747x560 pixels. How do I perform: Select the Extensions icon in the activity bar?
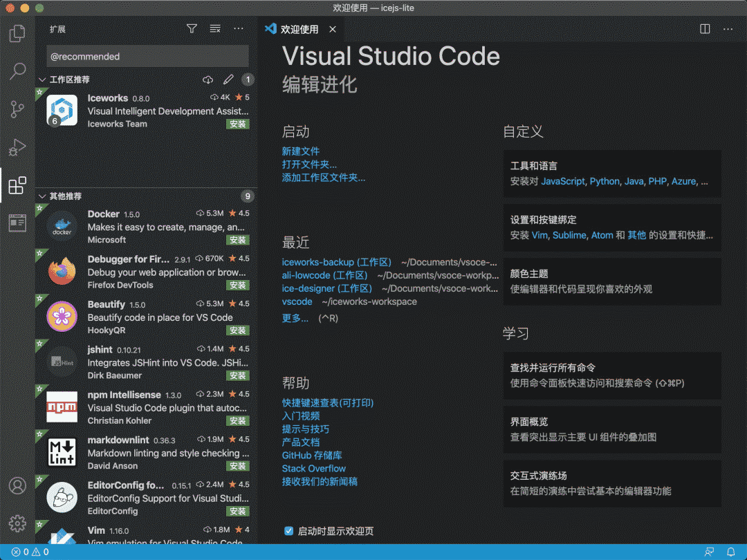[x=17, y=185]
